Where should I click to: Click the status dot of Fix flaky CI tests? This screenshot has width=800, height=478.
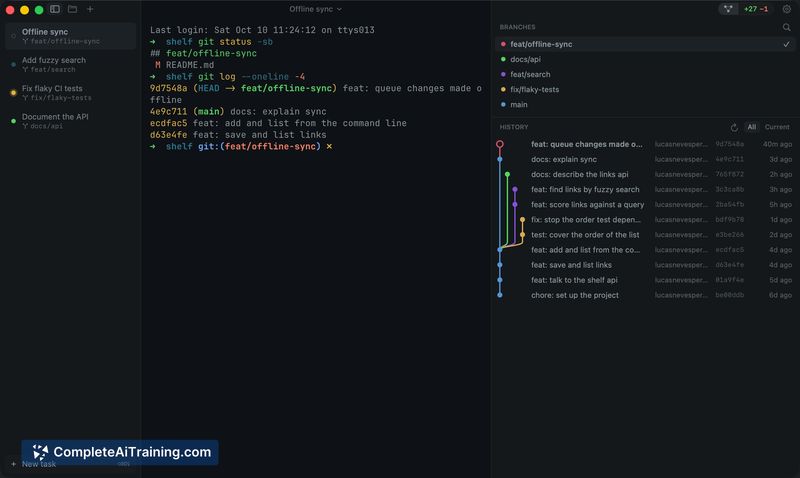pyautogui.click(x=13, y=93)
